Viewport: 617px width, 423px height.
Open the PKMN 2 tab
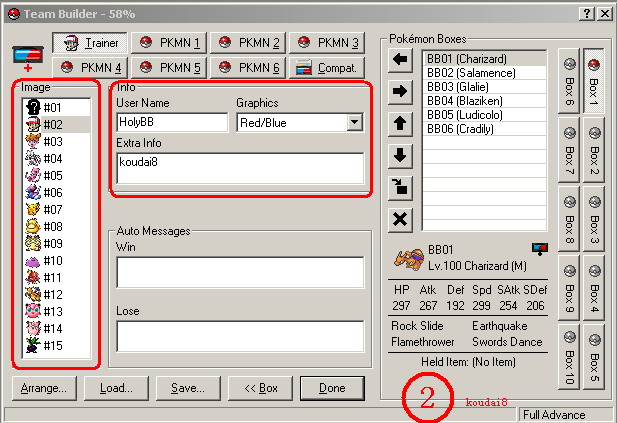248,42
